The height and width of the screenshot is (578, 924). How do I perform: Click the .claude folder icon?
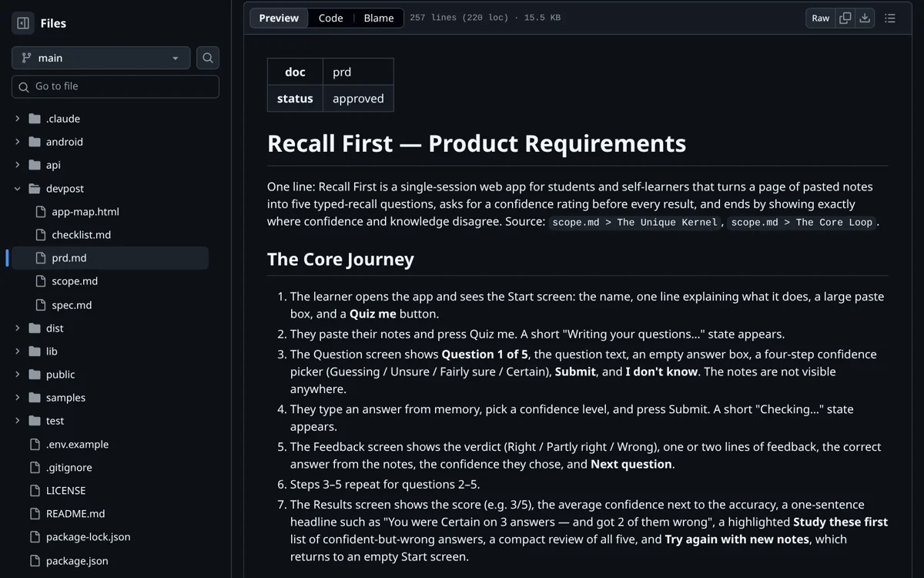tap(35, 119)
